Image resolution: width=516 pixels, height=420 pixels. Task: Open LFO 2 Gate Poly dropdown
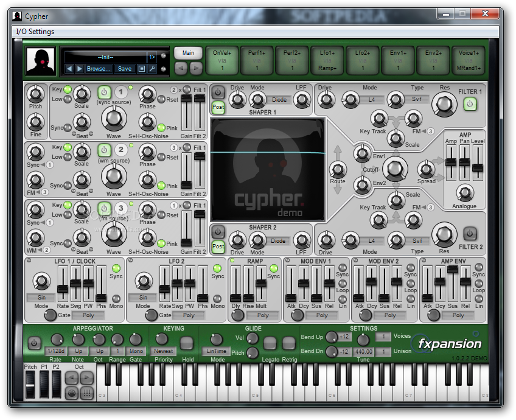[x=189, y=315]
